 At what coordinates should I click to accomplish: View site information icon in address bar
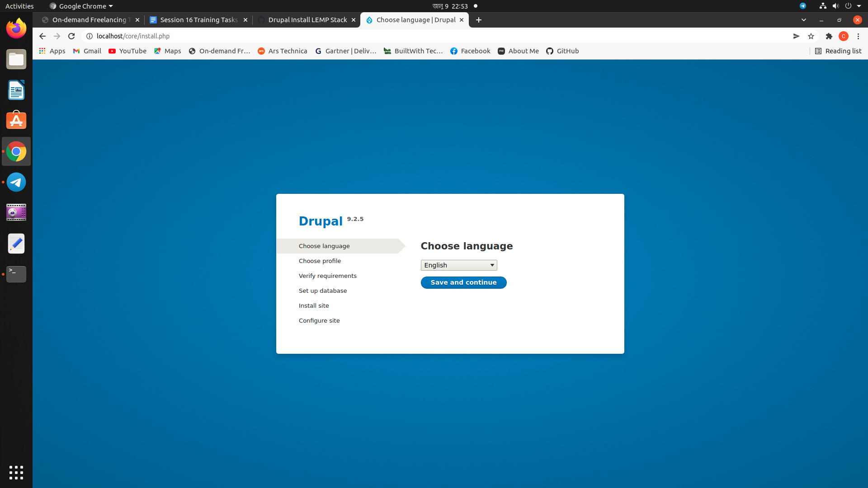(x=90, y=36)
